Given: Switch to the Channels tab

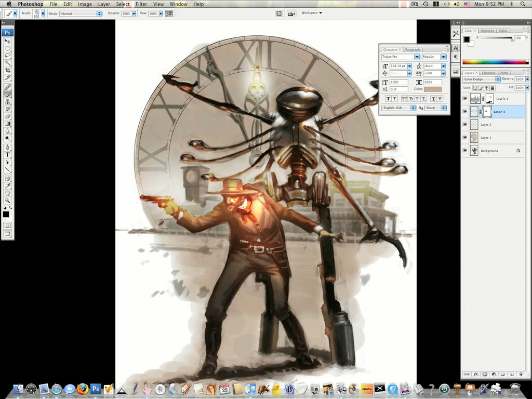Looking at the screenshot, I should (489, 73).
